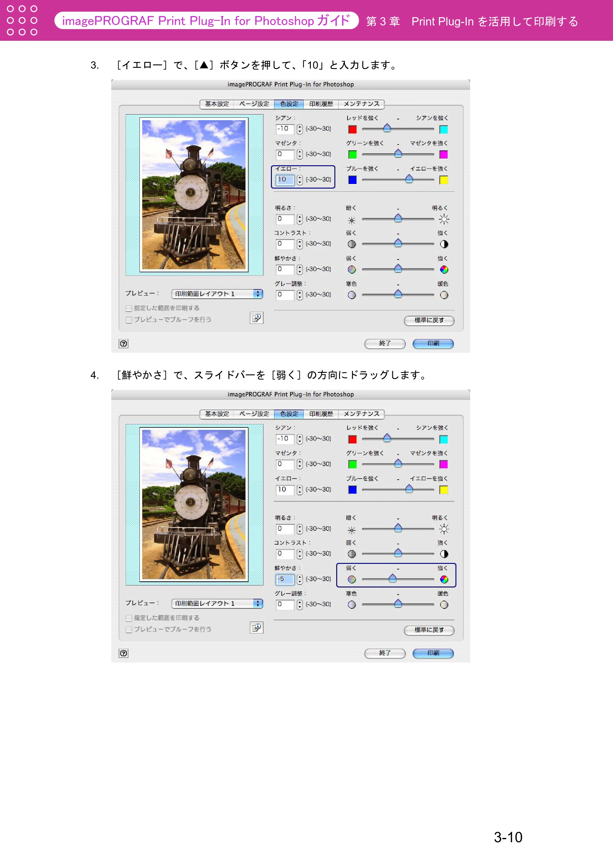This screenshot has width=613, height=868.
Task: Click help icon in upper dialog
Action: 124,343
